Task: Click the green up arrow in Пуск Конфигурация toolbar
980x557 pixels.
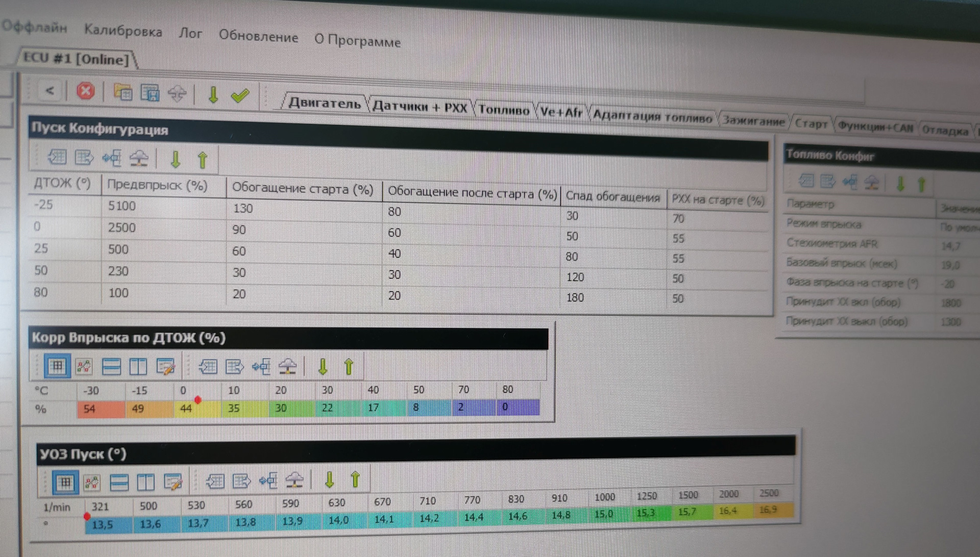Action: tap(202, 160)
